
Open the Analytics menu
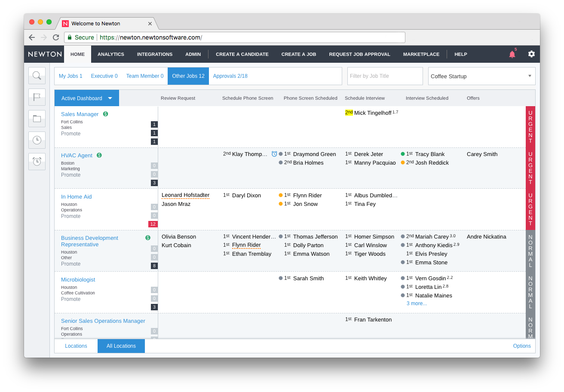pos(110,54)
